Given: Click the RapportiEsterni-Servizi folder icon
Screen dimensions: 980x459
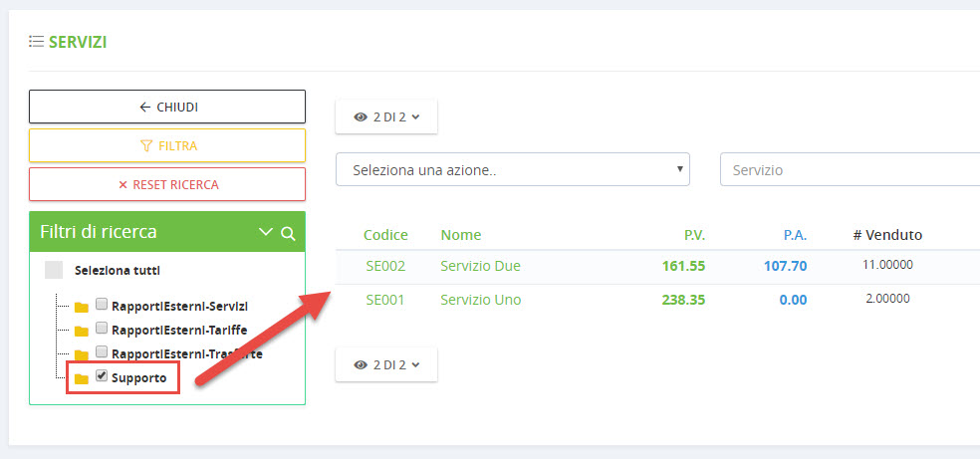Looking at the screenshot, I should coord(82,307).
